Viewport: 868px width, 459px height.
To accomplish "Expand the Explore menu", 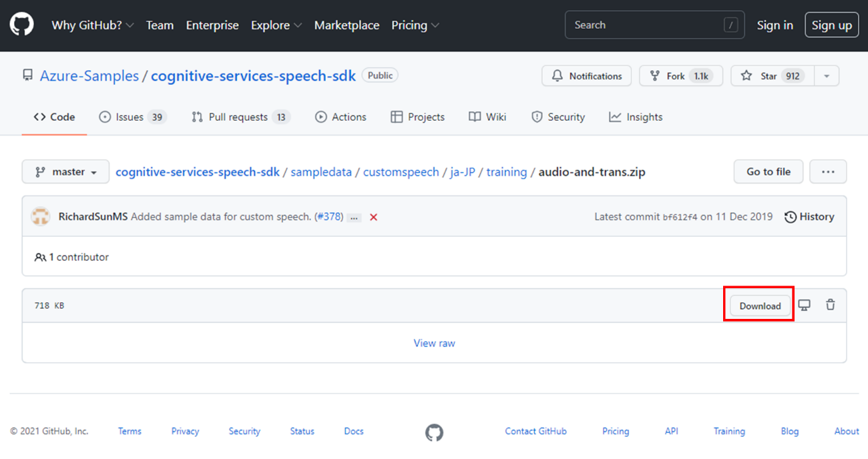I will [x=276, y=25].
